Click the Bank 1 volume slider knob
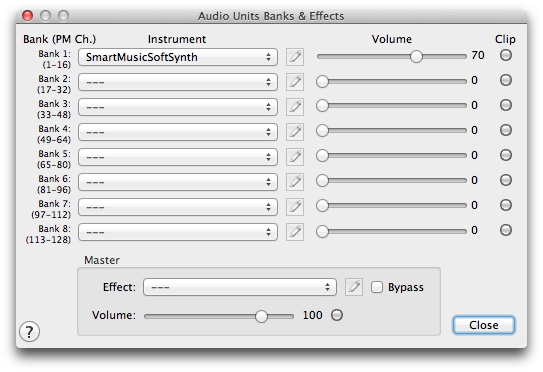The height and width of the screenshot is (372, 543). coord(416,56)
